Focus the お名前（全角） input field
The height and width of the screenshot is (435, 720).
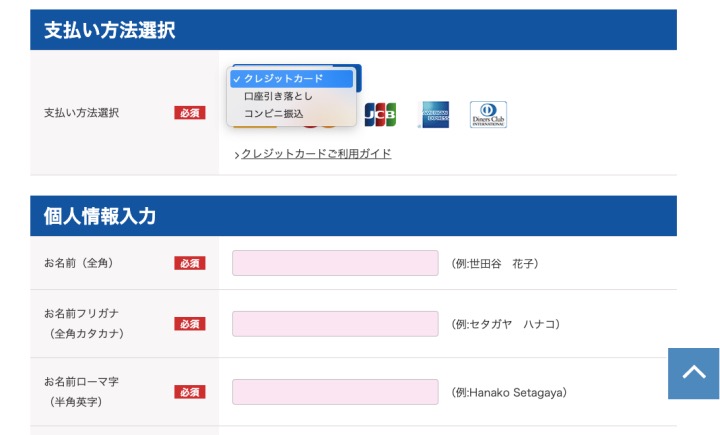[x=335, y=263]
